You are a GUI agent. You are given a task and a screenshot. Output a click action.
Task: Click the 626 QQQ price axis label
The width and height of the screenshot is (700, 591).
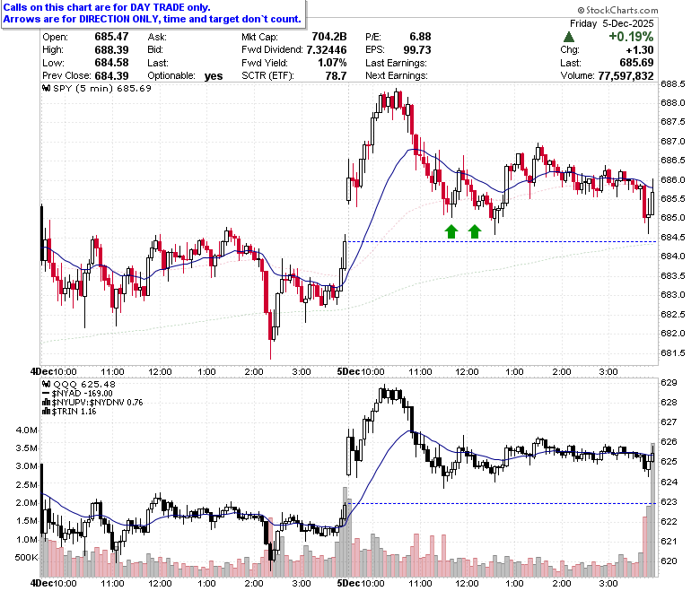tap(669, 442)
